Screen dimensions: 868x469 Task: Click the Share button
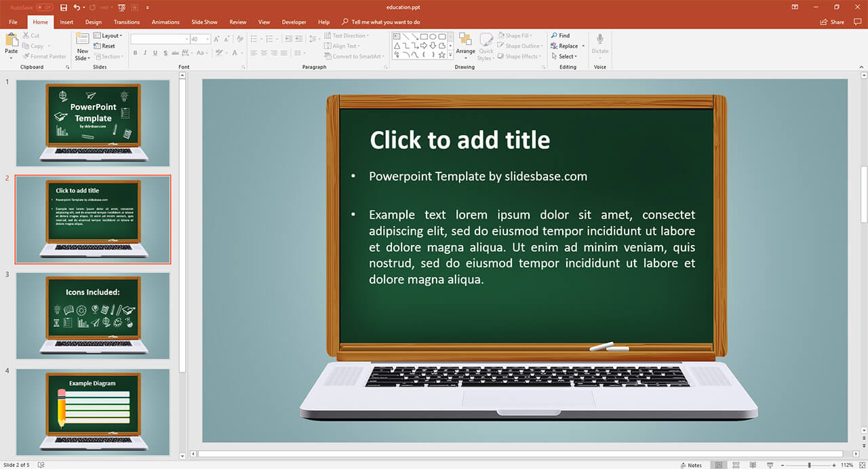point(833,22)
